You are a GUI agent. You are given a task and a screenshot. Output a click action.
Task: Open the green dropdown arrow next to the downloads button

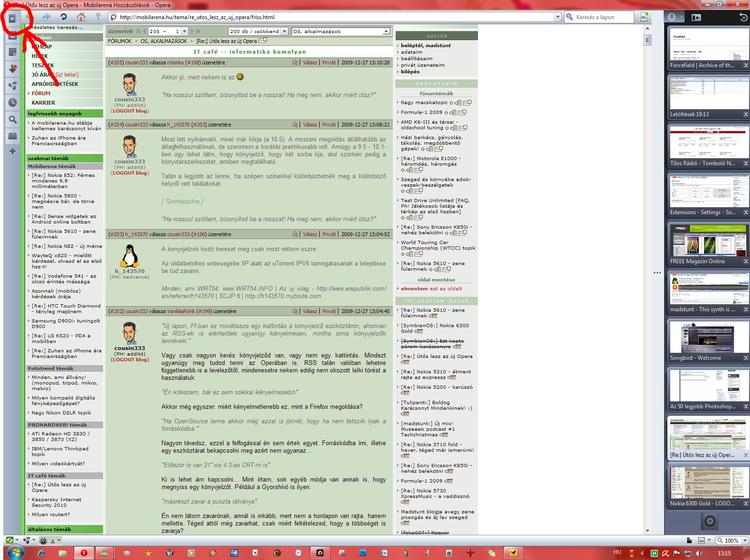(681, 17)
